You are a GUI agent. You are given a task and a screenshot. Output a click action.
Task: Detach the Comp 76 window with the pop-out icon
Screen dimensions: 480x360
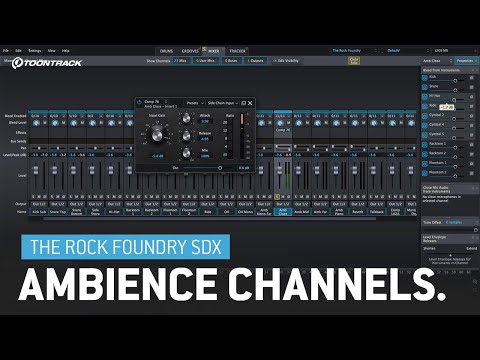[x=243, y=103]
